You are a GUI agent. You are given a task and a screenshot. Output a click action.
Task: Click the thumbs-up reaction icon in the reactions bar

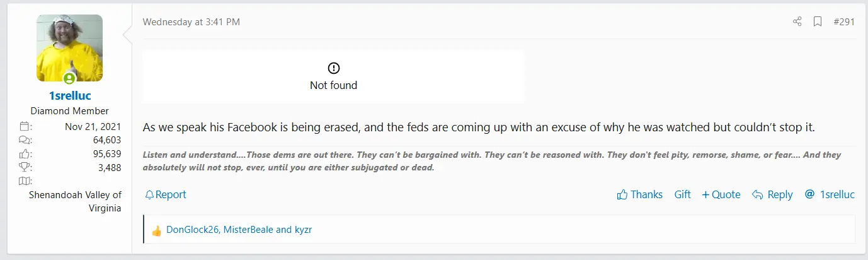(157, 230)
